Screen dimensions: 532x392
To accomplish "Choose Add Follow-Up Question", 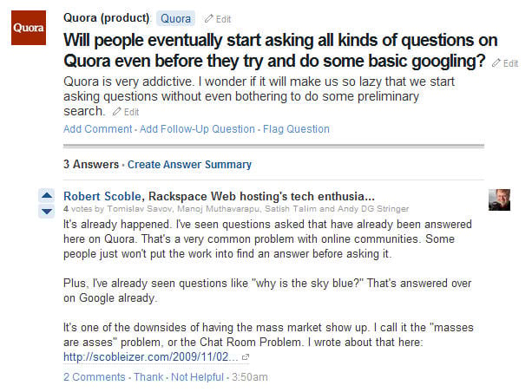I will (197, 129).
